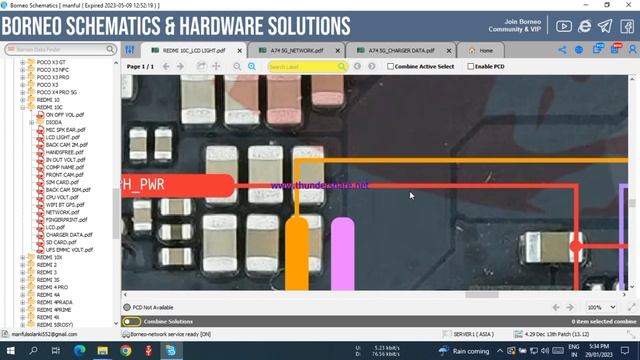
Task: Click history forward arrow near zoom percent
Action: (570, 307)
